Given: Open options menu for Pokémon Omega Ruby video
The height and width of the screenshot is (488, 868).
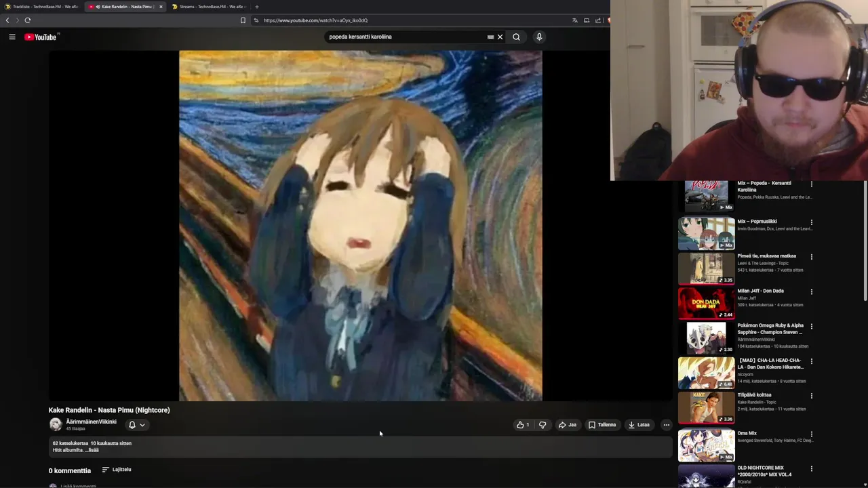Looking at the screenshot, I should point(811,327).
